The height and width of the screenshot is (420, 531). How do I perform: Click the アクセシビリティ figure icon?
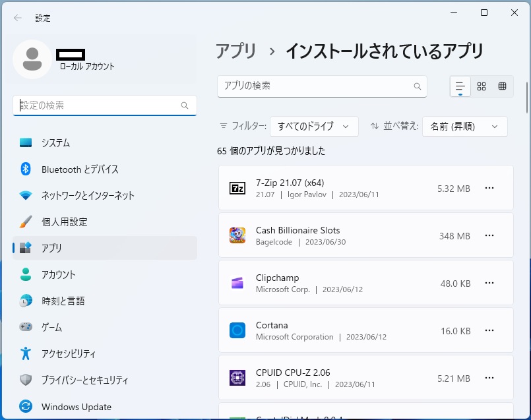(26, 353)
